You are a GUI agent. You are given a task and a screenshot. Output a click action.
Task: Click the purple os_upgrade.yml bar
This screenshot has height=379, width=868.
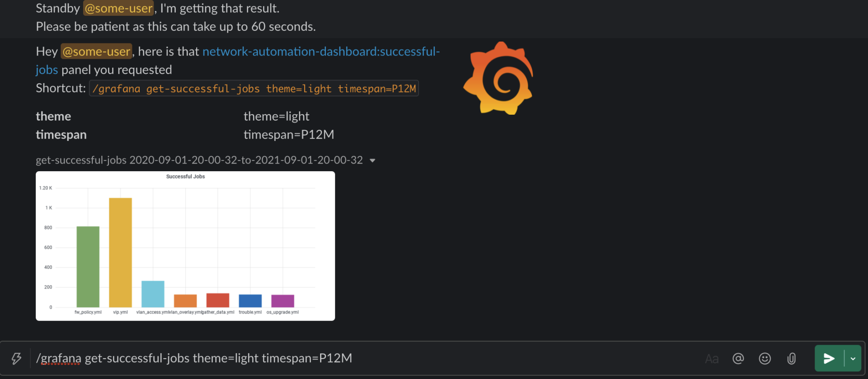point(283,301)
